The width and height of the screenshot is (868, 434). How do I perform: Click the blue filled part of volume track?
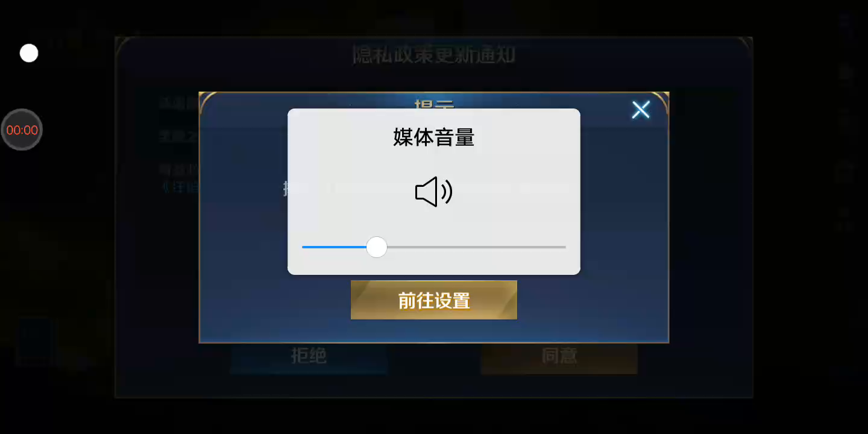point(334,247)
